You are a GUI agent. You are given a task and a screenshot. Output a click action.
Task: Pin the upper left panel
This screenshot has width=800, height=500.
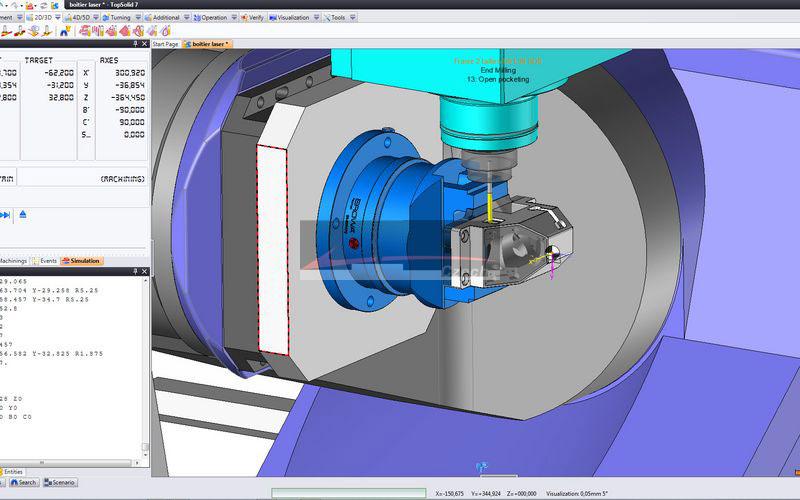[x=135, y=44]
